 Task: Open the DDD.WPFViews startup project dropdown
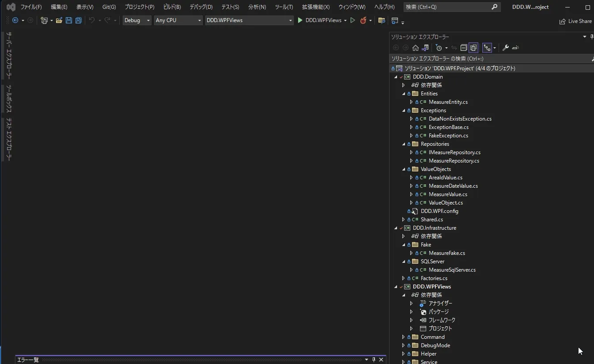click(249, 20)
